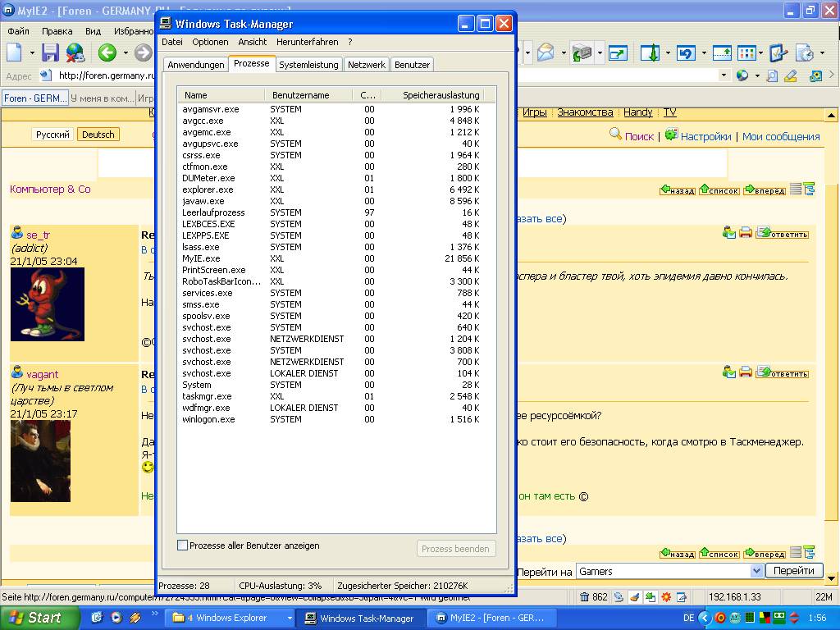Click the red up-down arrows tray icon

[x=794, y=619]
